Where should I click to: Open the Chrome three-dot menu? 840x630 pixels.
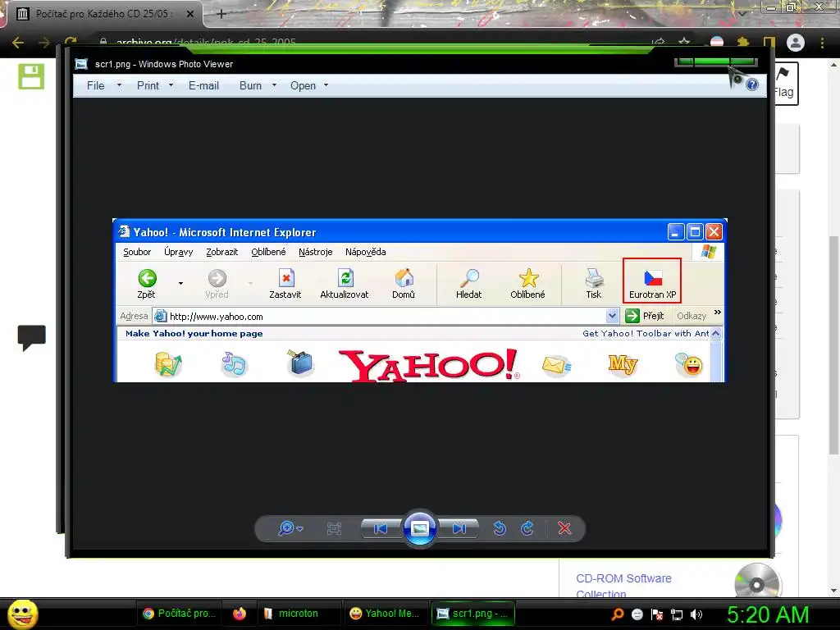822,43
